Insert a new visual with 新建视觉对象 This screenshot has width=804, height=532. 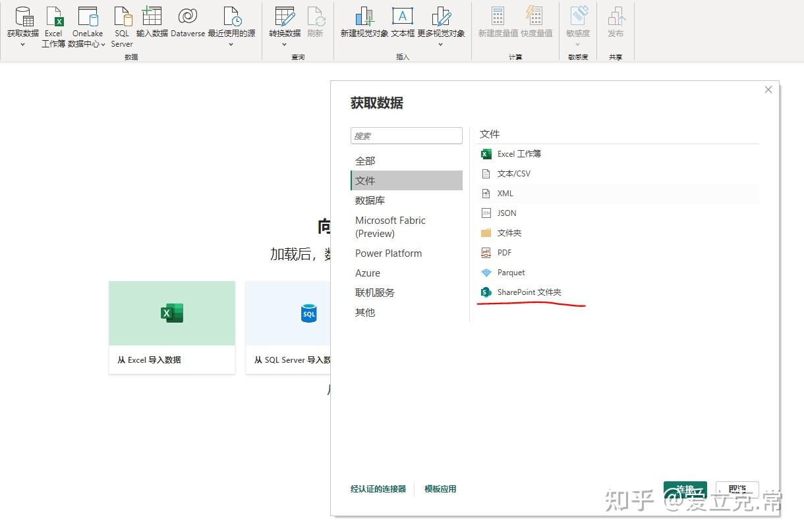[364, 23]
